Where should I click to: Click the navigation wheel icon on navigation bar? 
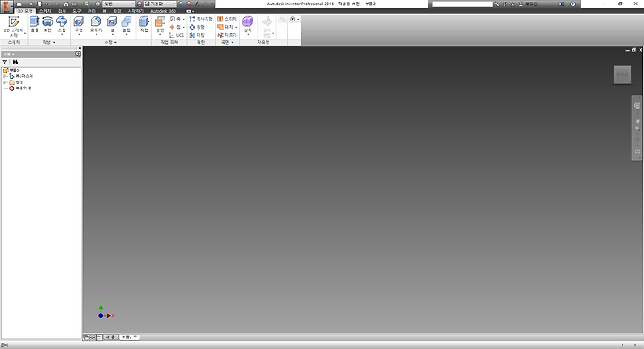637,106
